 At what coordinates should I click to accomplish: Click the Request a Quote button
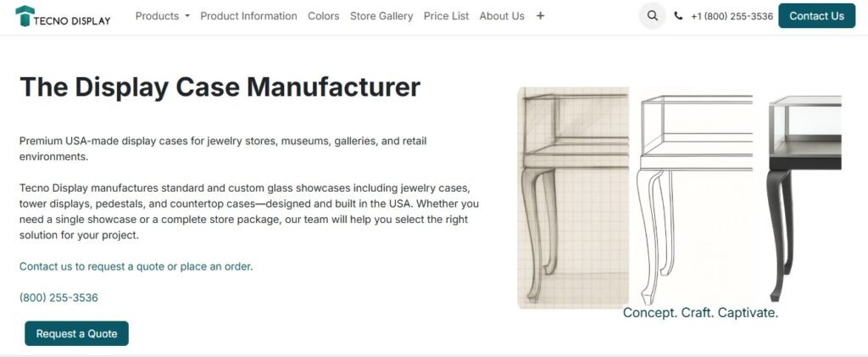[x=76, y=333]
